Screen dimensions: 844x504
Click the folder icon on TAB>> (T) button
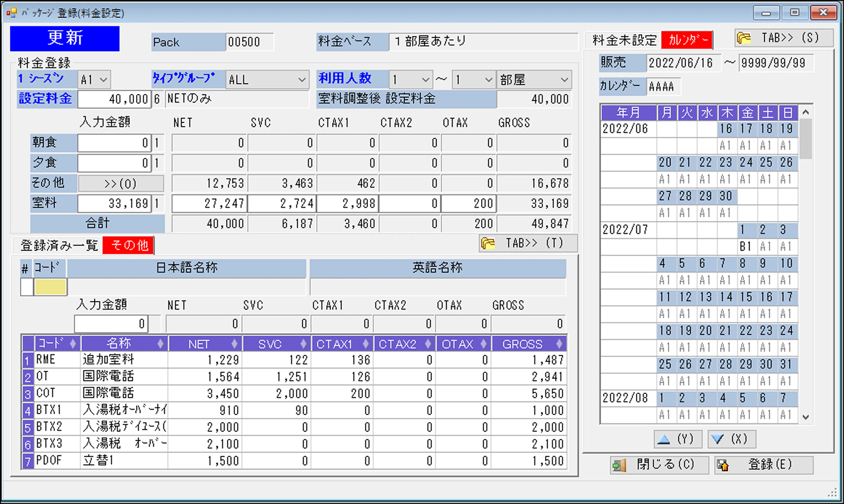click(x=488, y=243)
